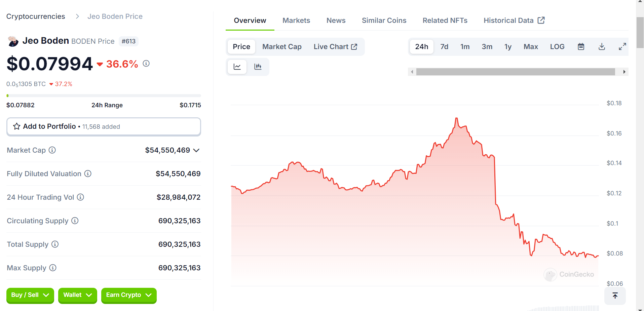The width and height of the screenshot is (644, 311).
Task: Switch chart to Market Cap view
Action: (281, 47)
